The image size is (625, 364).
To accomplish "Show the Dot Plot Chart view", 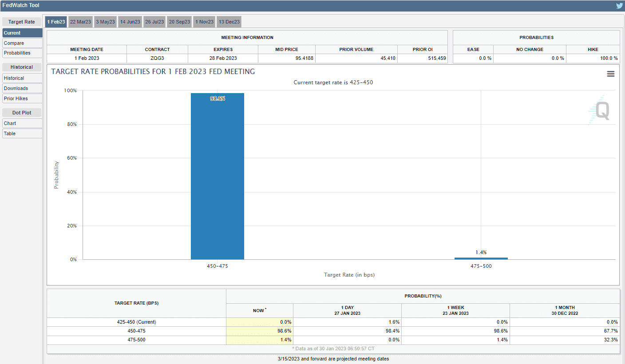I will click(x=22, y=123).
